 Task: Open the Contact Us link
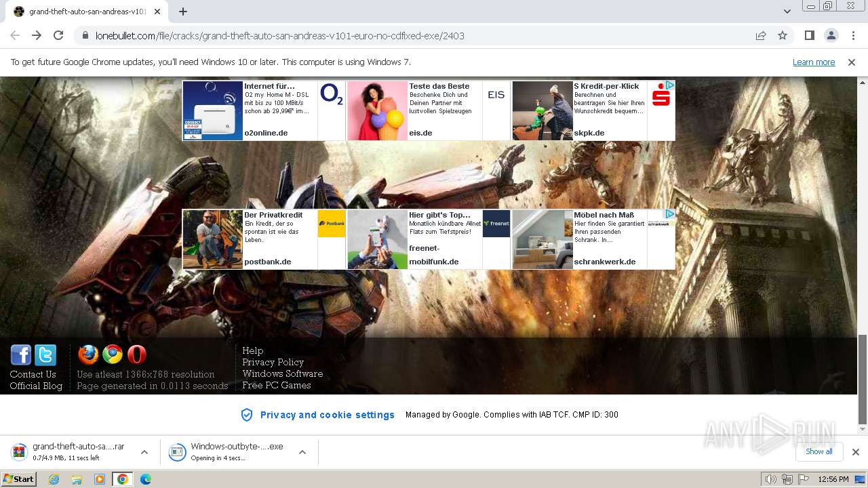pyautogui.click(x=33, y=374)
